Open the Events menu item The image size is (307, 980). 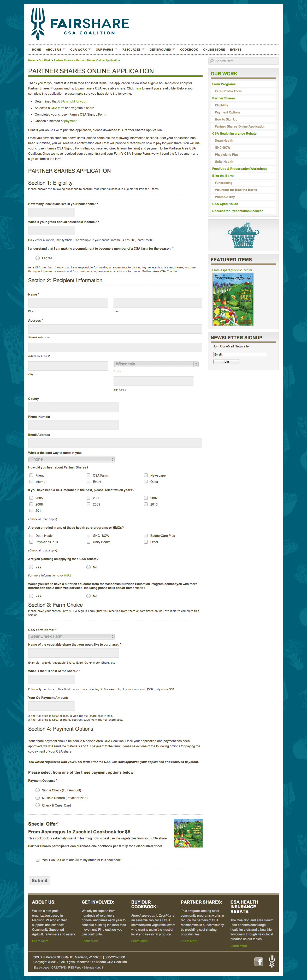tap(235, 50)
